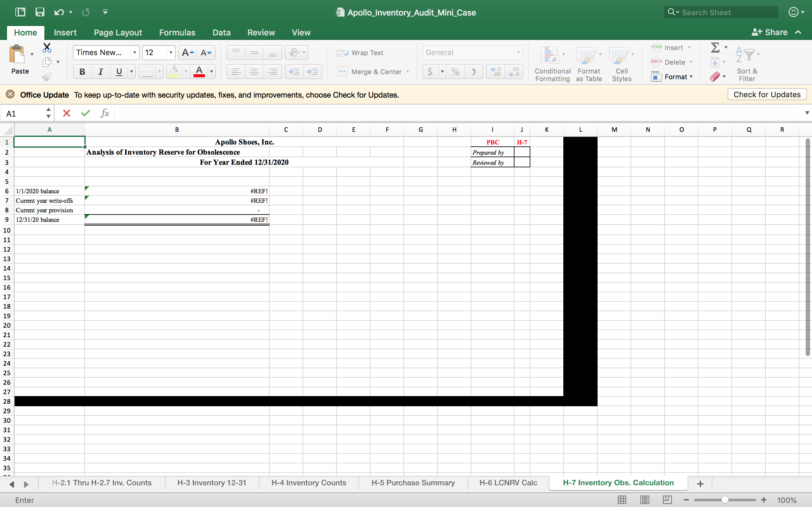Click the AutoSum sigma icon
812x507 pixels.
click(x=715, y=48)
